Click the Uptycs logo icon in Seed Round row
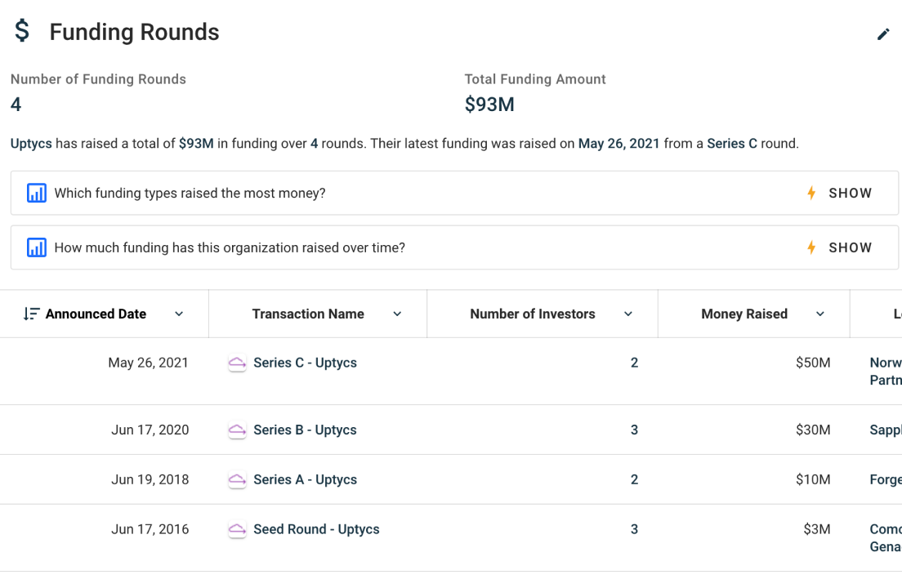The image size is (902, 588). pyautogui.click(x=237, y=529)
